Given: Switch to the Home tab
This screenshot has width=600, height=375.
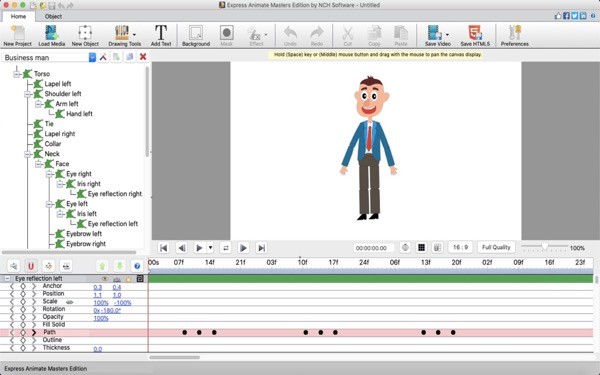Looking at the screenshot, I should (x=18, y=16).
